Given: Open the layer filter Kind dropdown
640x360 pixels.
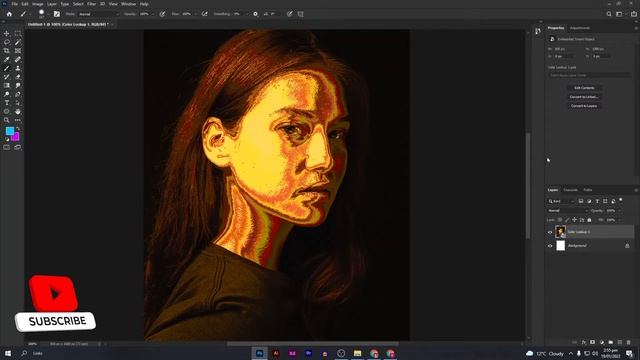Looking at the screenshot, I should tap(561, 201).
